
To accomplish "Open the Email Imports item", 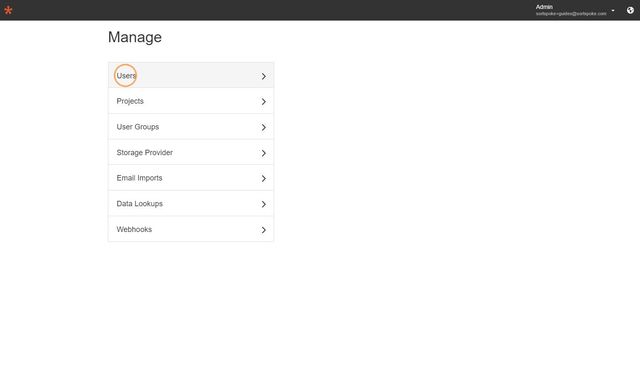I will point(191,178).
